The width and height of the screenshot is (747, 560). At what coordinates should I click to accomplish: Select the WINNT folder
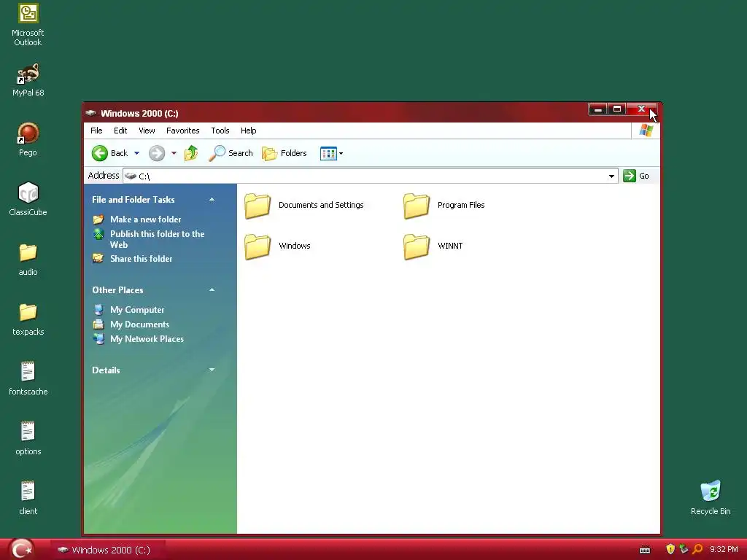[433, 246]
